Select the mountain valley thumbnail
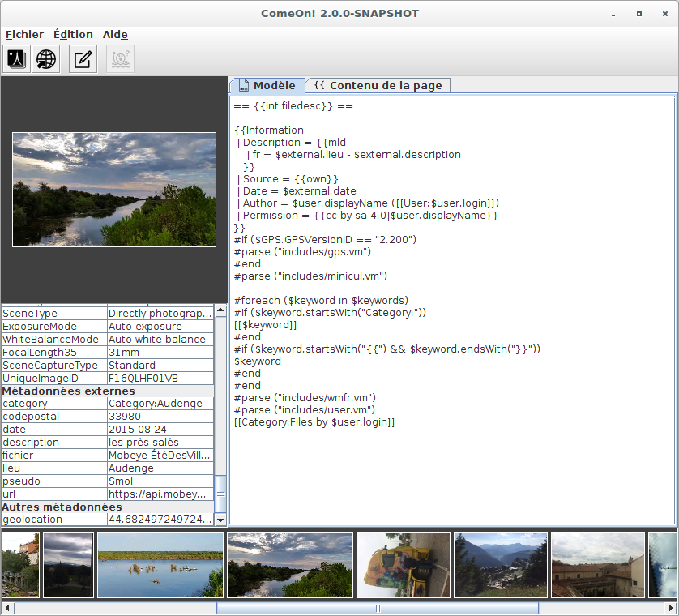Viewport: 679px width, 616px height. tap(501, 565)
